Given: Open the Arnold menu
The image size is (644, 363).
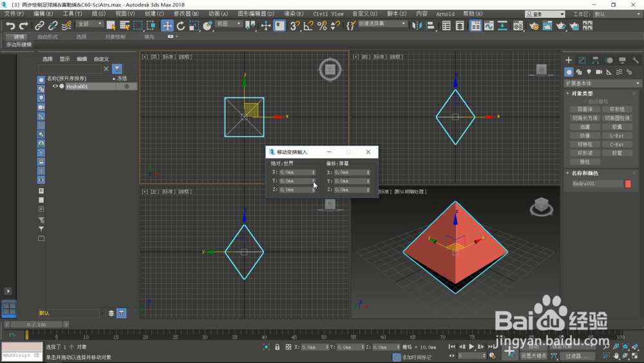Looking at the screenshot, I should (x=445, y=14).
